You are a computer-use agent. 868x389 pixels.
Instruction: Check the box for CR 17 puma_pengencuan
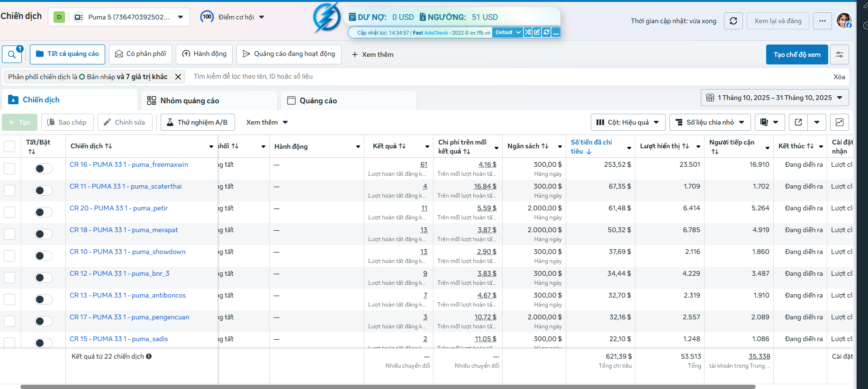[9, 321]
